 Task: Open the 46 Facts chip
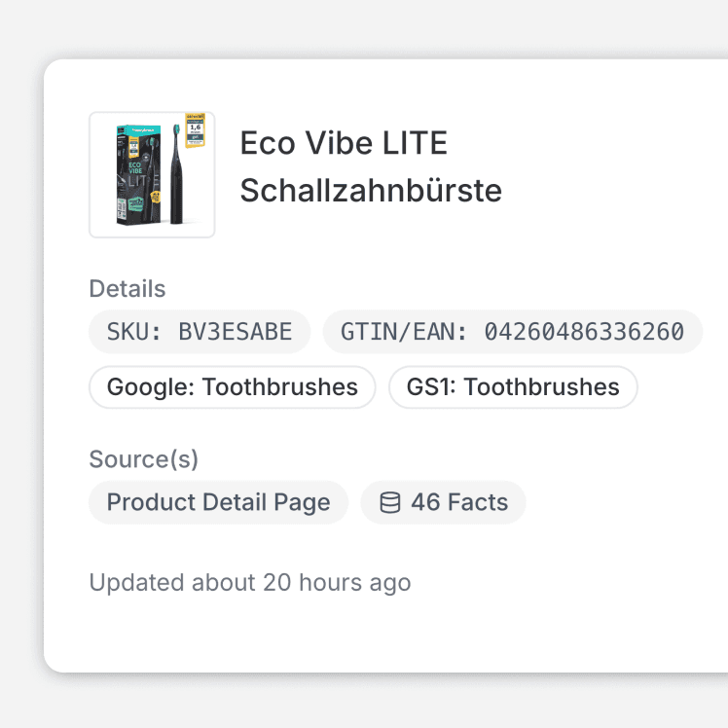[444, 502]
